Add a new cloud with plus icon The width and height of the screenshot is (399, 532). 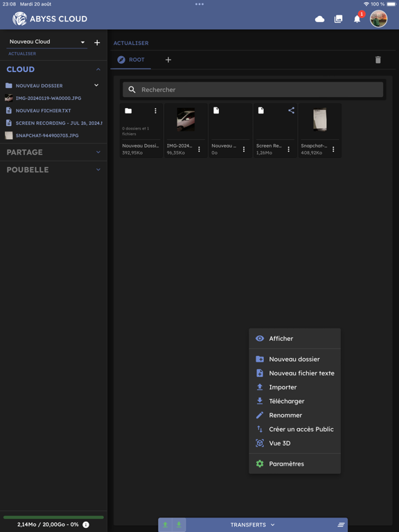[97, 42]
